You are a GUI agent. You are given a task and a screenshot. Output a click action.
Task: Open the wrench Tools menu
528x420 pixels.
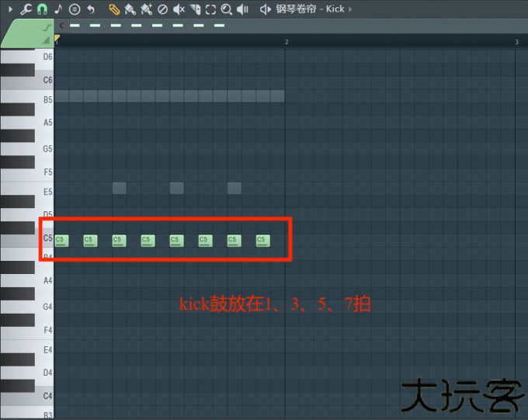[26, 9]
